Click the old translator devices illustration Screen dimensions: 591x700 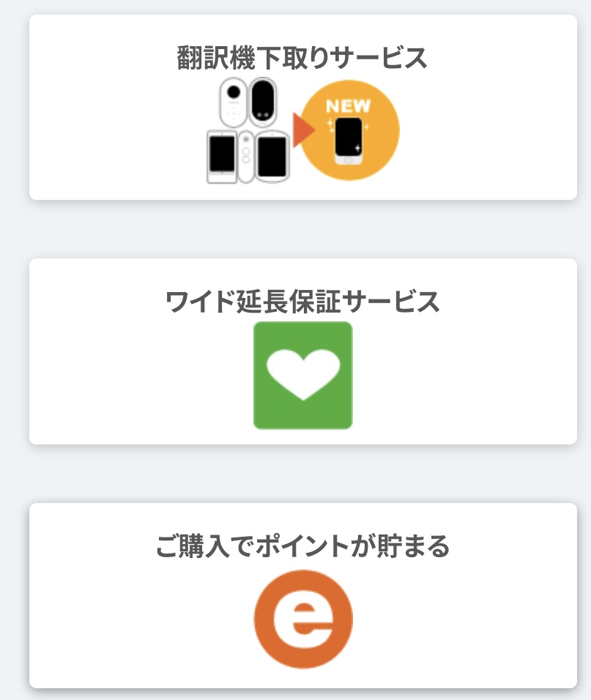tap(248, 130)
